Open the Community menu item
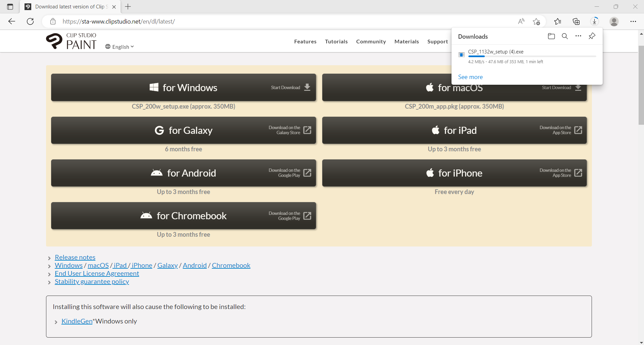Screen dimensions: 644x345 coord(371,42)
